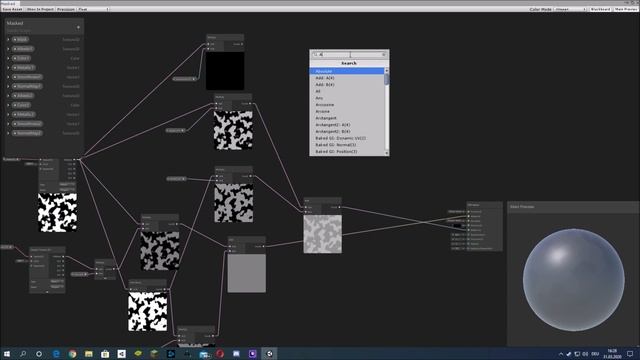The height and width of the screenshot is (360, 640).
Task: Open Windows taskbar search
Action: tap(23, 353)
